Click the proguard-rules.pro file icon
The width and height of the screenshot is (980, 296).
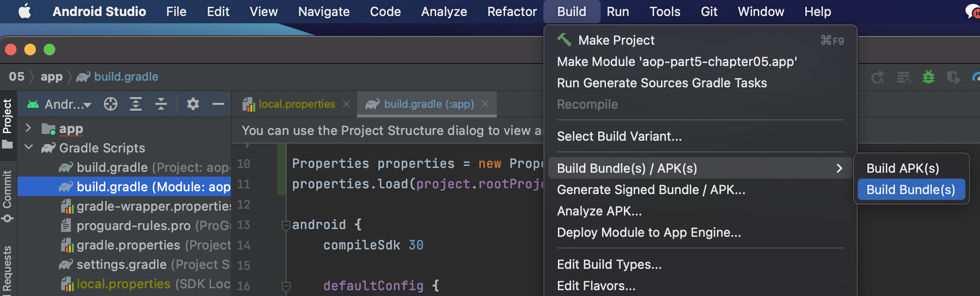[x=66, y=226]
